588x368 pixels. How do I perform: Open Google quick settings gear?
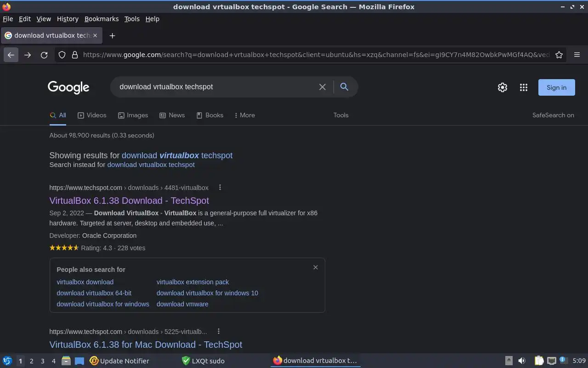click(503, 87)
